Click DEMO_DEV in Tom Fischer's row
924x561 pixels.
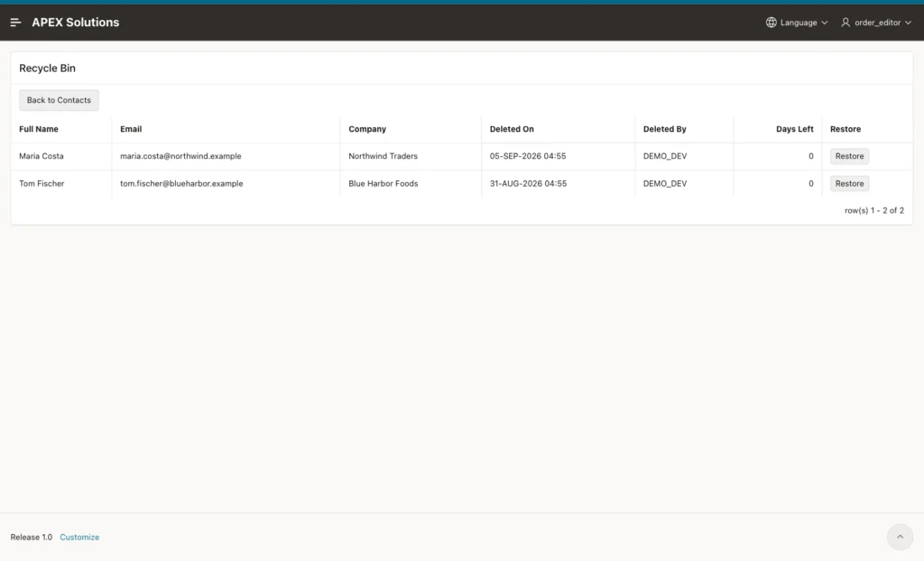(665, 183)
